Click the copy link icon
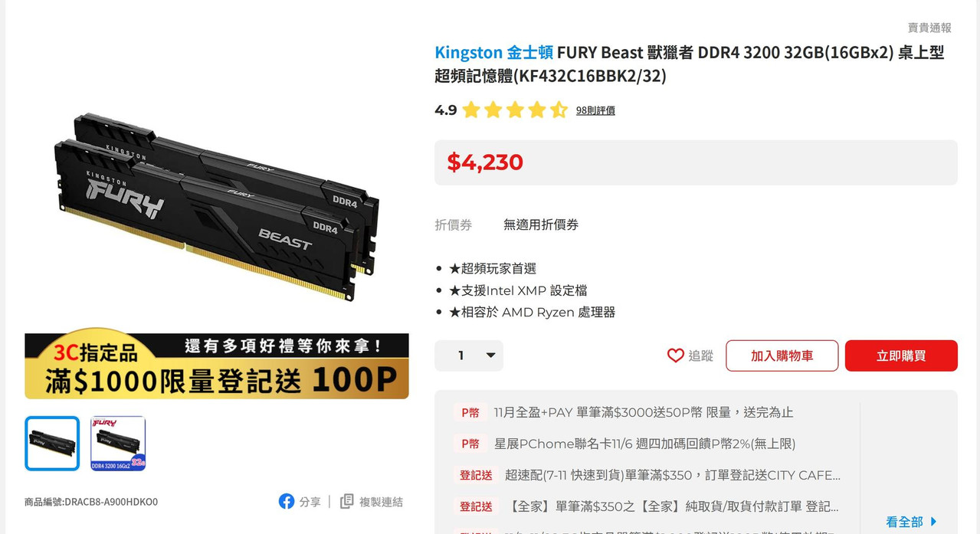Screen dimensions: 980x534 pyautogui.click(x=347, y=501)
